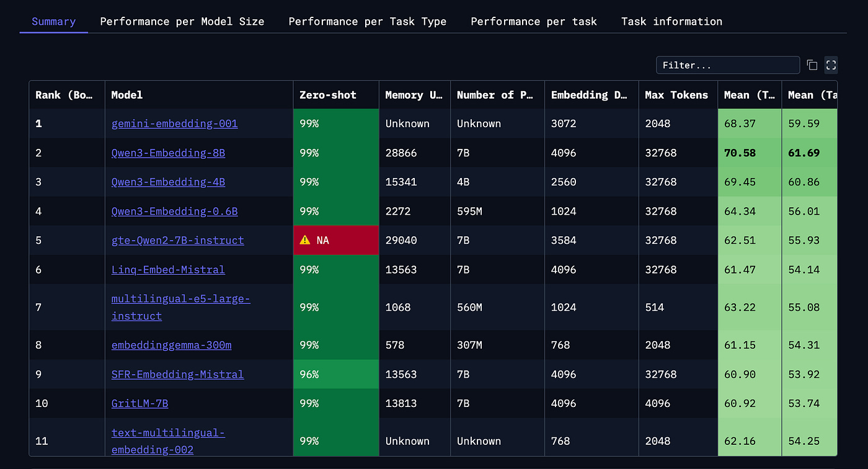Sort by the Mean (Ta... column header
Image resolution: width=868 pixels, height=469 pixels.
pyautogui.click(x=810, y=95)
